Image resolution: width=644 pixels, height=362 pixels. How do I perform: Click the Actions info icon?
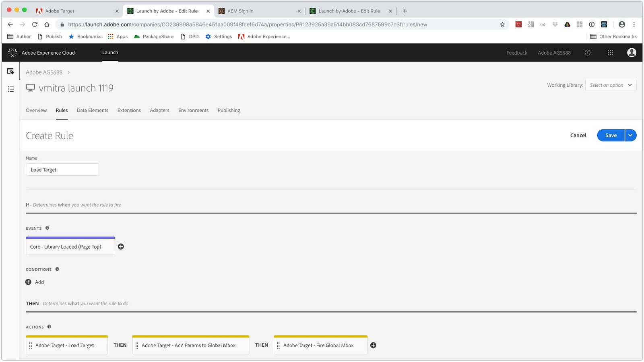[49, 327]
